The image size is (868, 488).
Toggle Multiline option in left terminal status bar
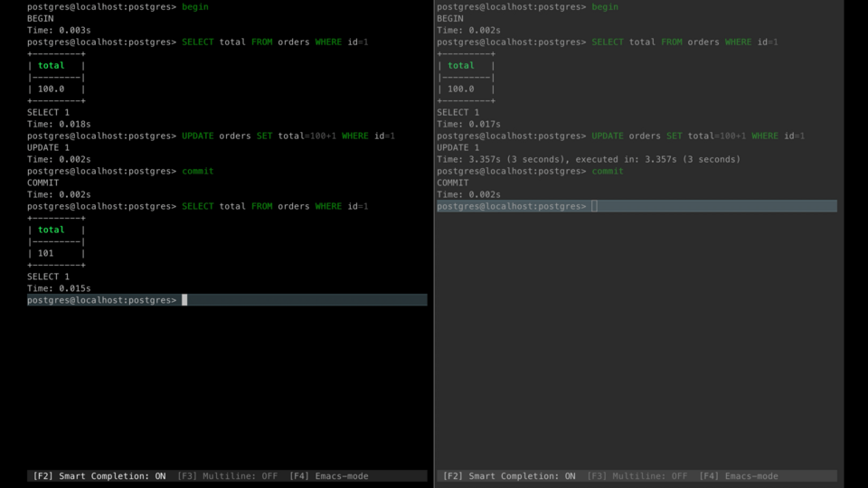coord(228,476)
